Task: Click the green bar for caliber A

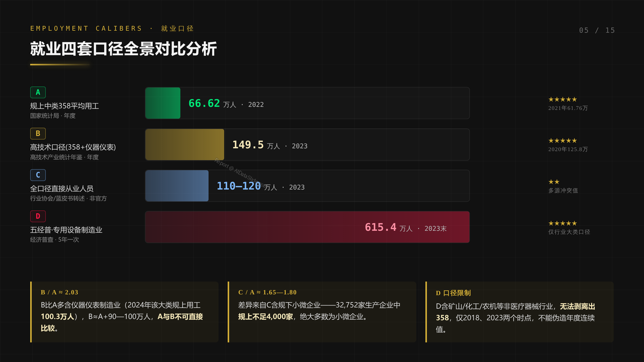Action: [x=163, y=103]
